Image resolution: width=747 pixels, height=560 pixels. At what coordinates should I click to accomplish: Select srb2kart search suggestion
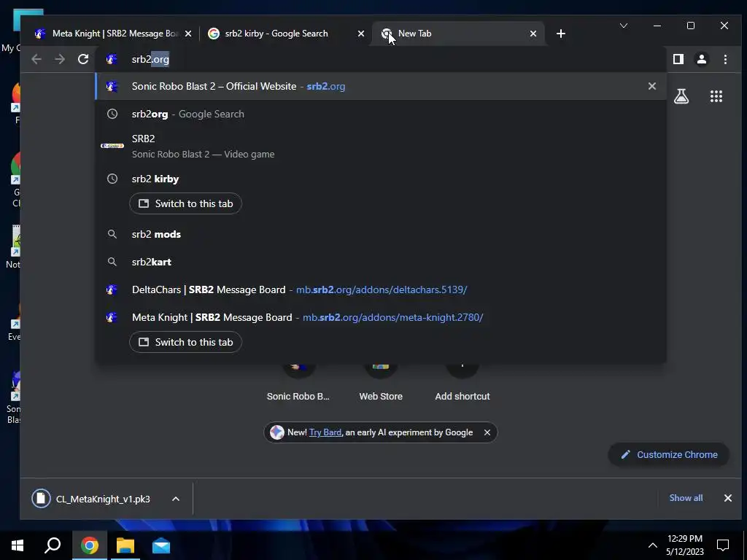point(381,262)
